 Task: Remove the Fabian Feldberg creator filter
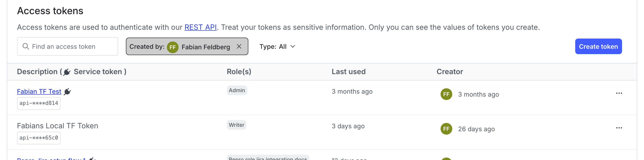point(239,46)
